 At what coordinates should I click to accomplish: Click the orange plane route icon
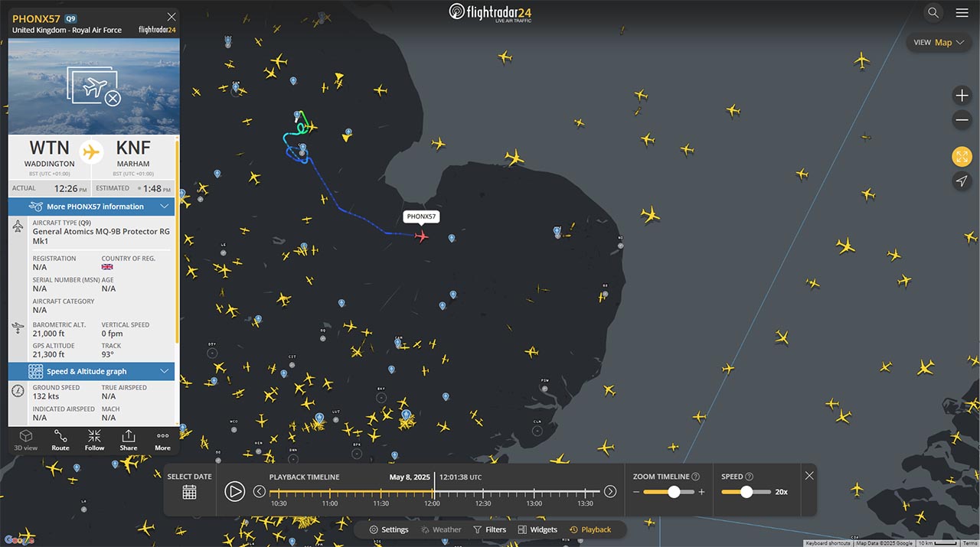tap(91, 151)
